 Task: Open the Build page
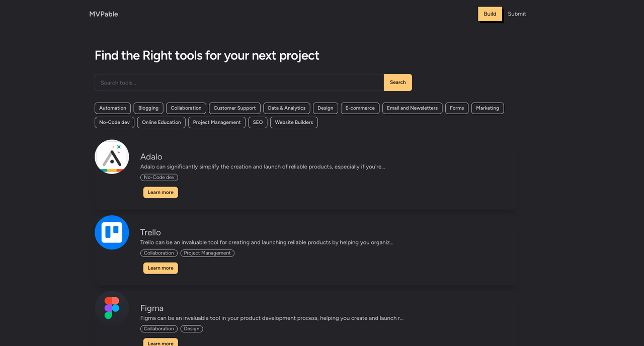click(x=490, y=14)
